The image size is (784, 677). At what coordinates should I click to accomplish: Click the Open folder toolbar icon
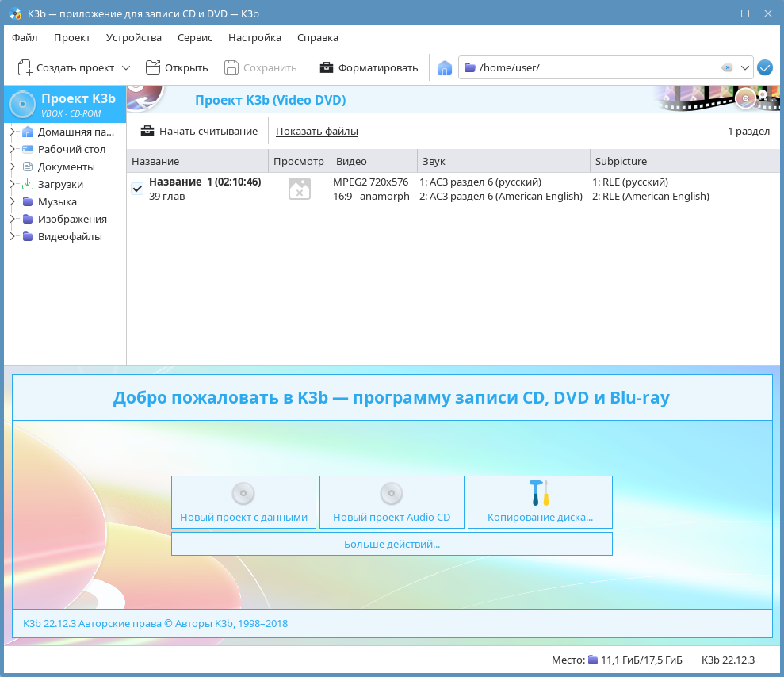153,68
